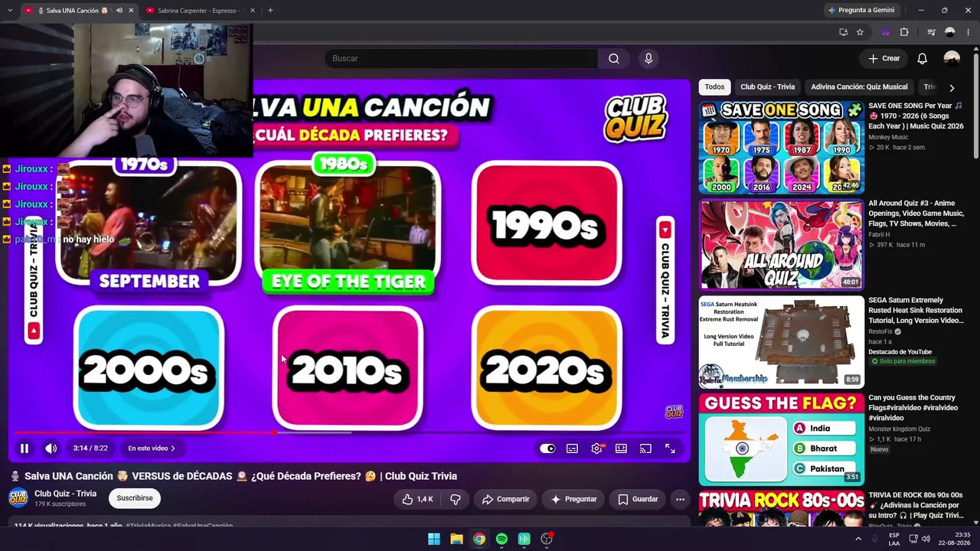Open video player settings gear
Image resolution: width=980 pixels, height=551 pixels.
(x=596, y=448)
